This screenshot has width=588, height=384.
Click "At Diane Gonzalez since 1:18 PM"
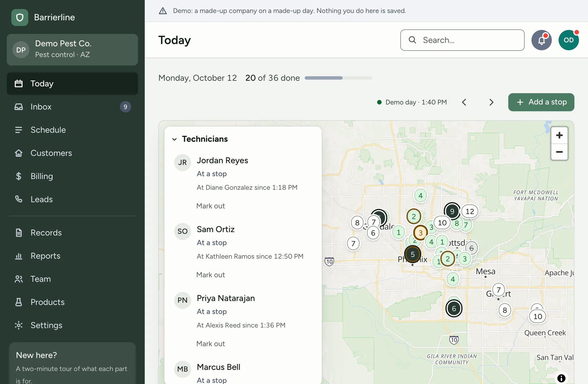247,187
